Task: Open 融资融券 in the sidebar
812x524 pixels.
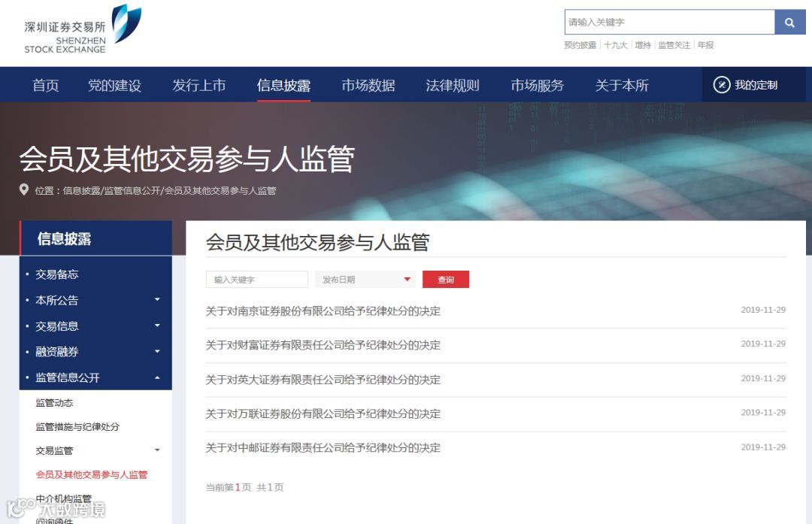Action: 57,352
